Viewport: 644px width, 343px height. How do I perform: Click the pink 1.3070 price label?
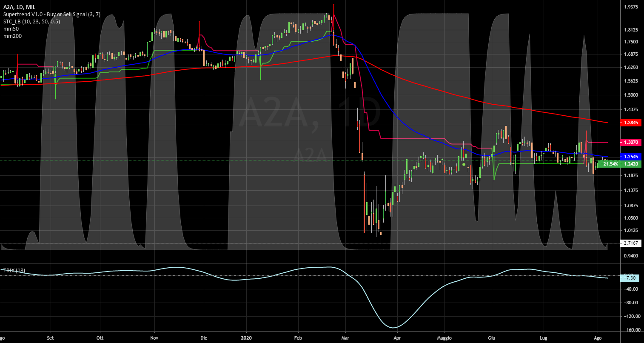point(630,142)
